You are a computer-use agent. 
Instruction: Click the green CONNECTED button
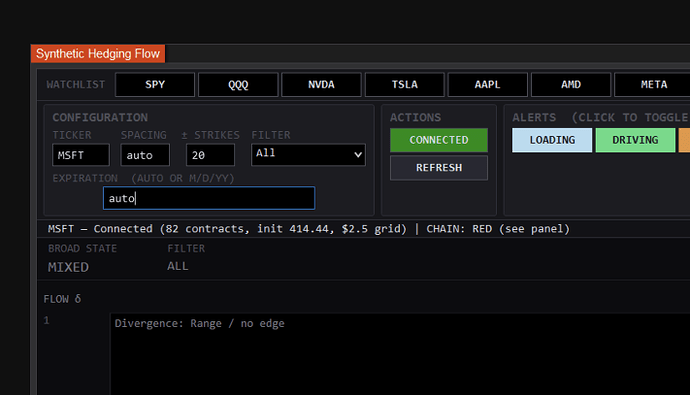point(439,140)
